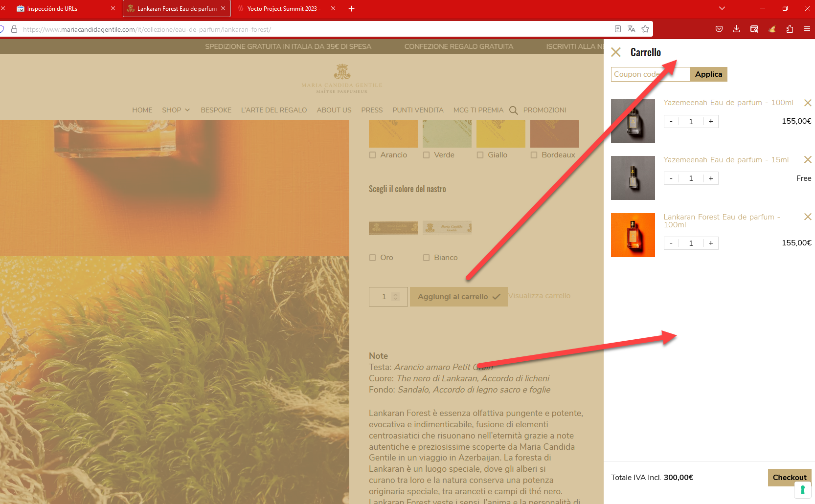The height and width of the screenshot is (504, 815).
Task: Translate this page icon
Action: pyautogui.click(x=632, y=29)
